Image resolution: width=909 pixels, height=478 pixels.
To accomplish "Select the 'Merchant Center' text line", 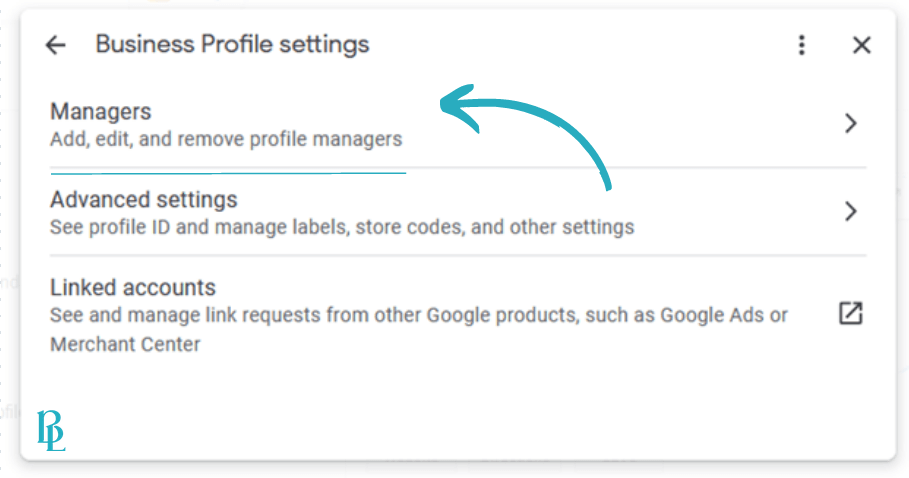I will pyautogui.click(x=125, y=344).
